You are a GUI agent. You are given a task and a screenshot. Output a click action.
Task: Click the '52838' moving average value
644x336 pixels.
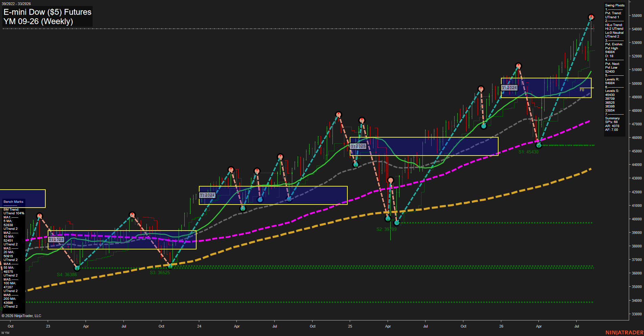(8, 225)
